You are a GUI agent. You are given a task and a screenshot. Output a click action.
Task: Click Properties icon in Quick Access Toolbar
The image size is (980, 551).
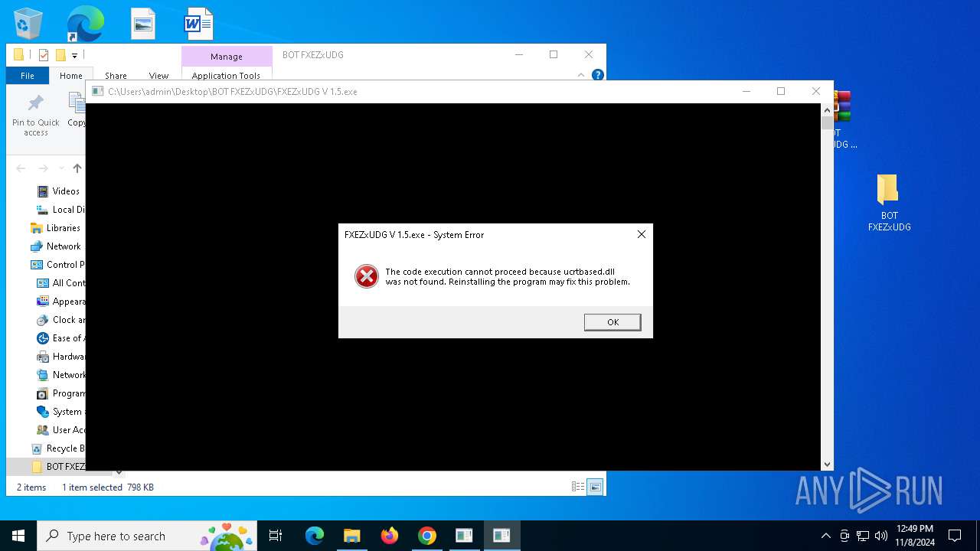tap(44, 55)
